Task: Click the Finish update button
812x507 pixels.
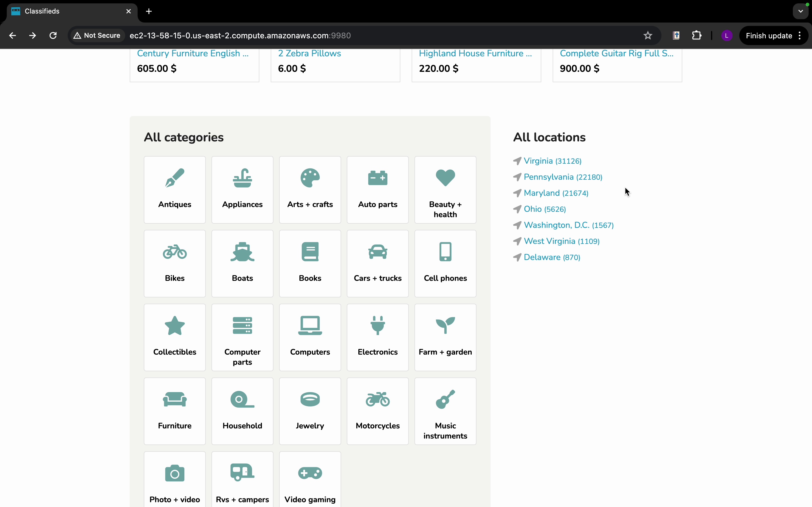Action: pyautogui.click(x=768, y=35)
